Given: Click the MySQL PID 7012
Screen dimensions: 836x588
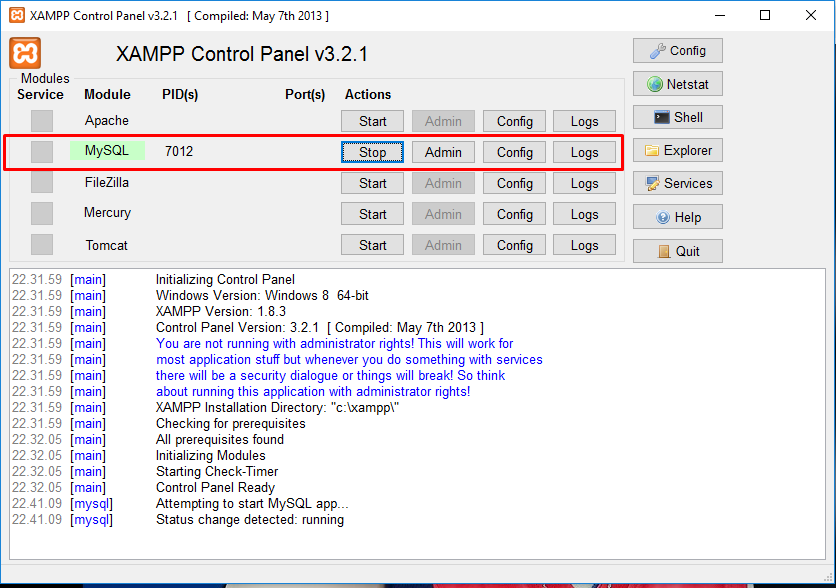Looking at the screenshot, I should (179, 151).
